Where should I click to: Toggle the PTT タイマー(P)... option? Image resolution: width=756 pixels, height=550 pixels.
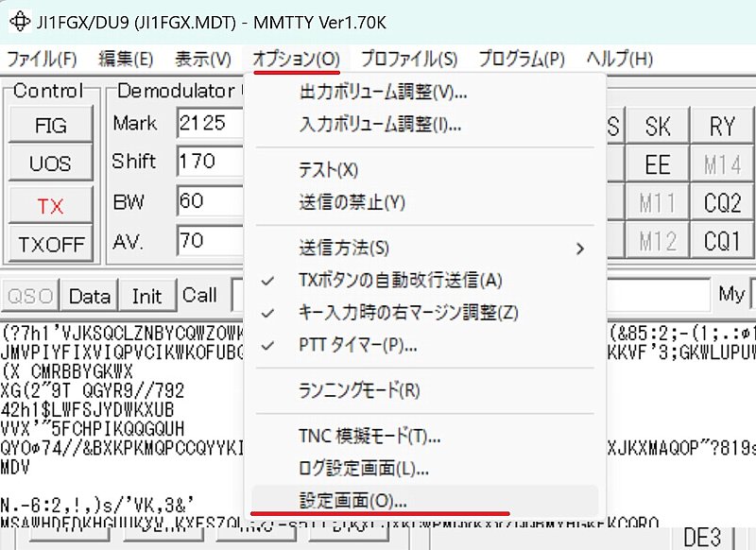click(x=424, y=345)
